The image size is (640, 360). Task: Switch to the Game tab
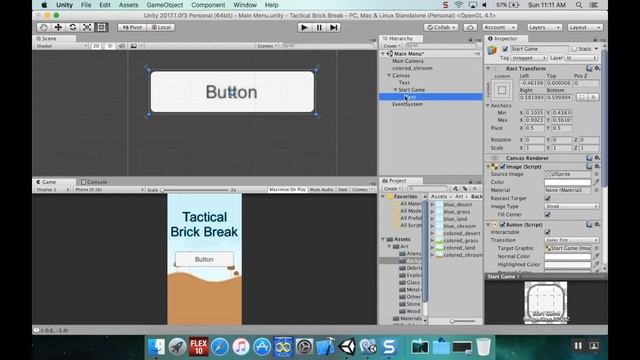(46, 182)
